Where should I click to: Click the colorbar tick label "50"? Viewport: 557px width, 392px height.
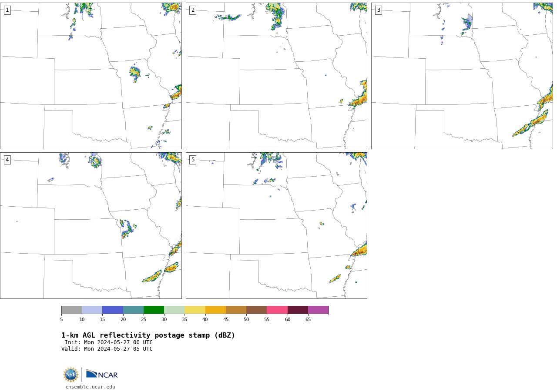246,320
